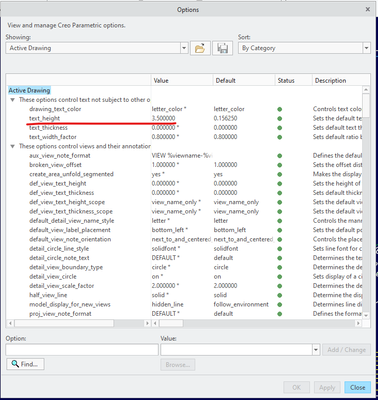Click the follow_environment default cell
The width and height of the screenshot is (378, 400).
point(241,305)
